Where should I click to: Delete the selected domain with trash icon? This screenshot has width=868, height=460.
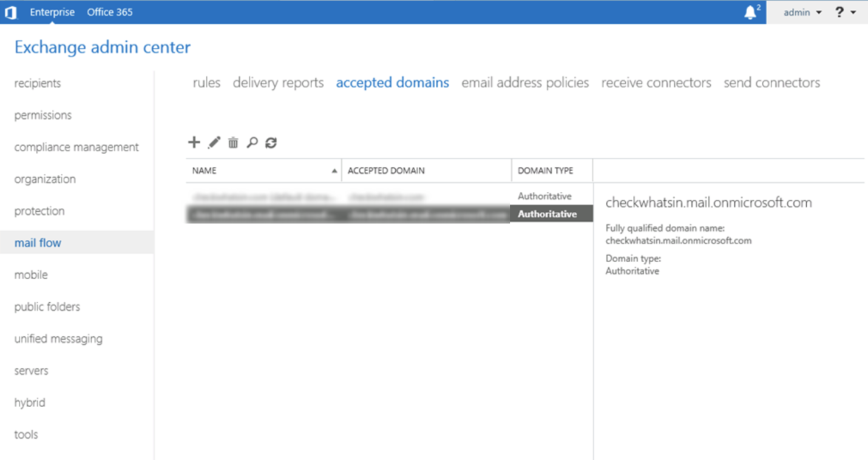click(233, 143)
